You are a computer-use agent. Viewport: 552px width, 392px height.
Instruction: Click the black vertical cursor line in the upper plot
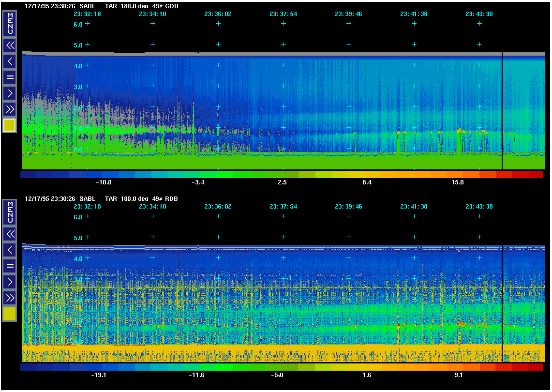(x=502, y=111)
